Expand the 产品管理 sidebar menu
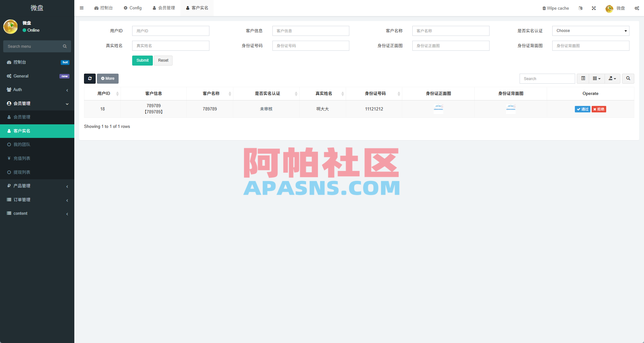 click(37, 186)
